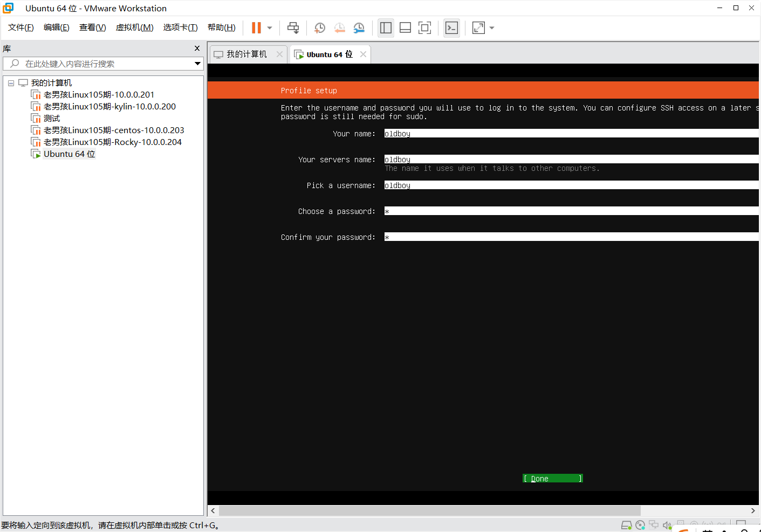
Task: Close the 我的计算机 tab
Action: (x=279, y=54)
